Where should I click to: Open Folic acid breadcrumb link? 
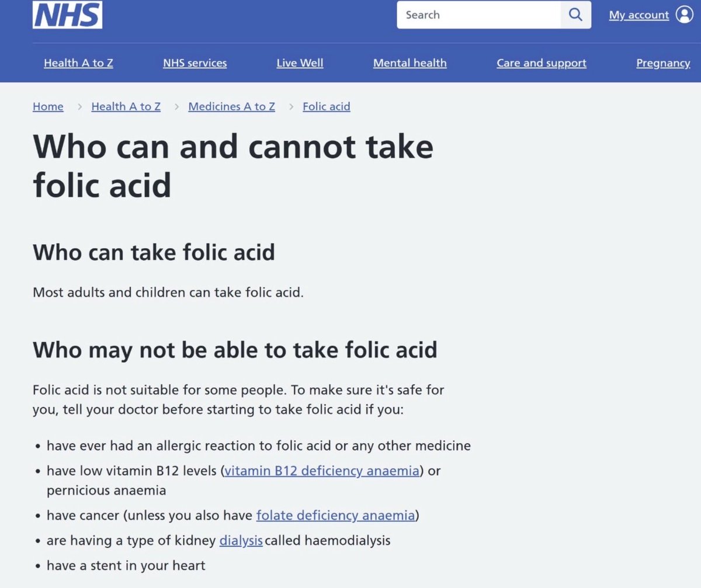pyautogui.click(x=327, y=106)
